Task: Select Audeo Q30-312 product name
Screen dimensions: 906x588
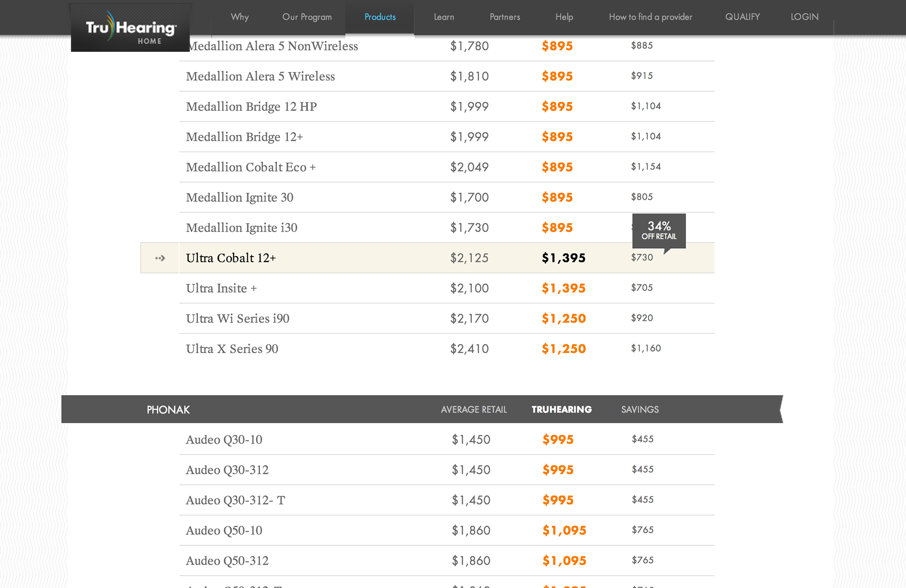Action: 227,470
